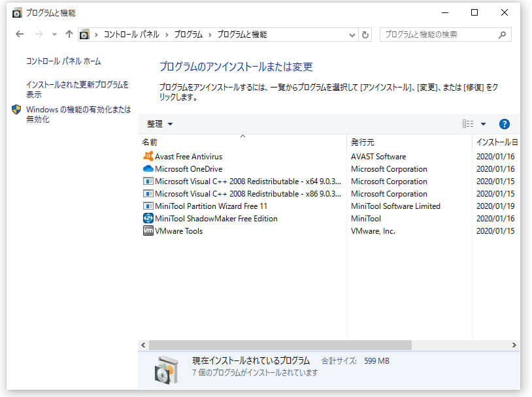Click the VMware Tools icon
The image size is (532, 397).
point(148,231)
